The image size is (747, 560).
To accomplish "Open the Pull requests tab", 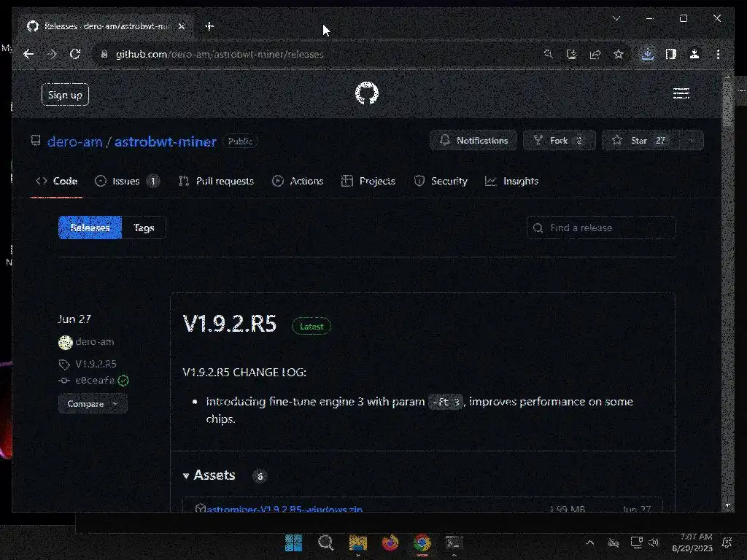I will click(x=216, y=181).
